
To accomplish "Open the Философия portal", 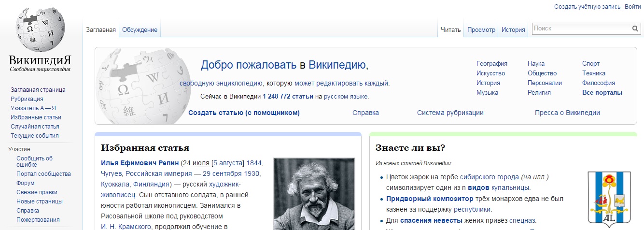I will (x=599, y=83).
